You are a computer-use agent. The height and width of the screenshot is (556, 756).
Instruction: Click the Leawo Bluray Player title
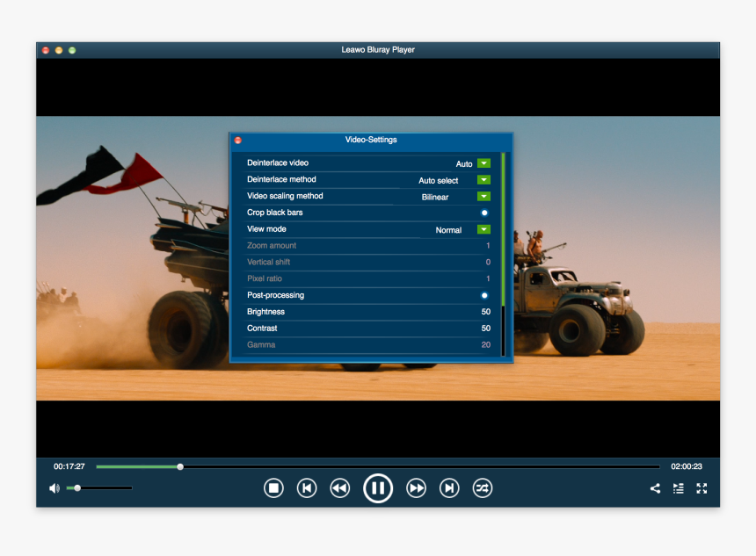[378, 49]
